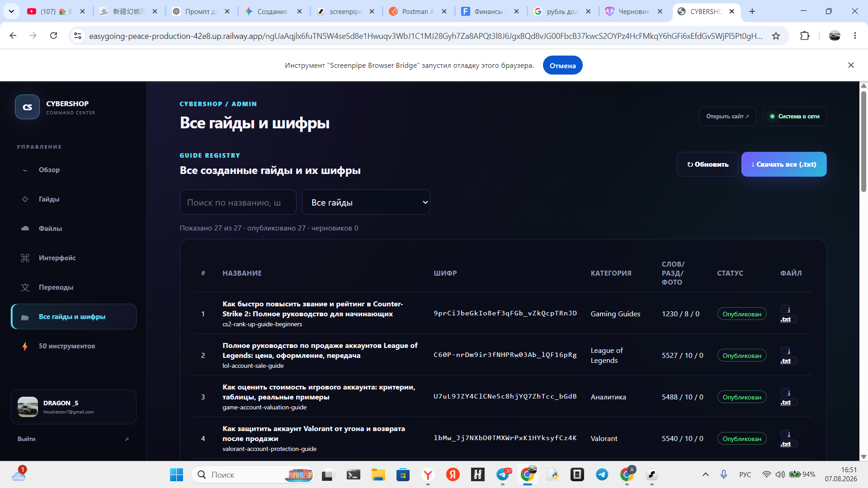The height and width of the screenshot is (488, 868).
Task: Open the Файлы sidebar section
Action: (x=73, y=229)
